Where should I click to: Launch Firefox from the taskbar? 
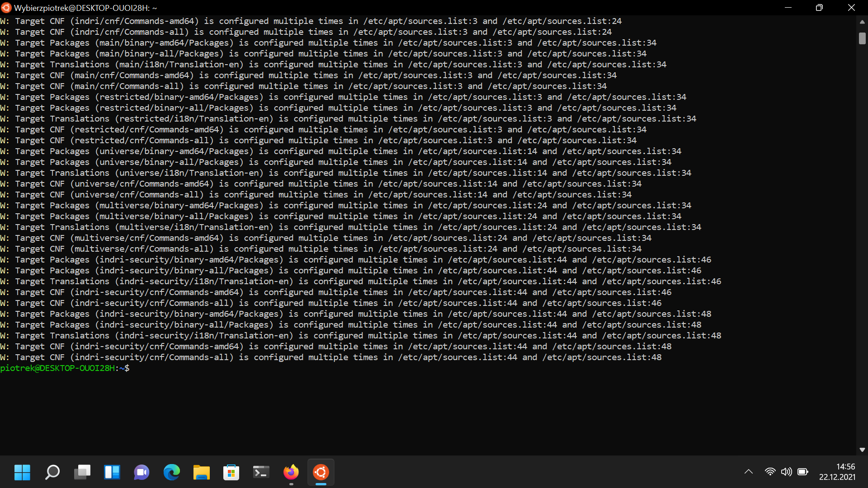[x=291, y=472]
